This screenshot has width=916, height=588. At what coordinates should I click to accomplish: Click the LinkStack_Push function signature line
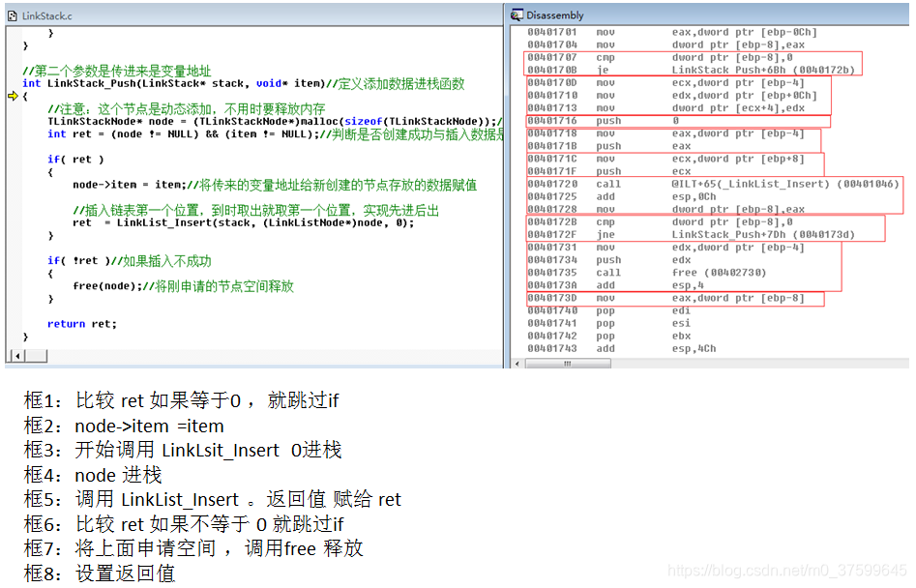click(x=243, y=83)
